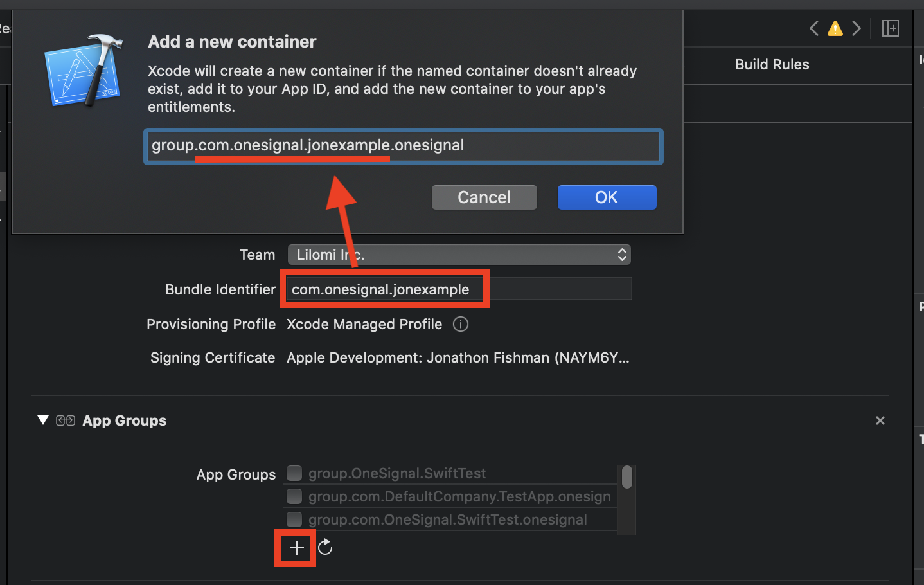Screen dimensions: 924x585
Task: Enable group.com.DefaultCompany.TestApp.onesign checkbox
Action: pyautogui.click(x=294, y=496)
